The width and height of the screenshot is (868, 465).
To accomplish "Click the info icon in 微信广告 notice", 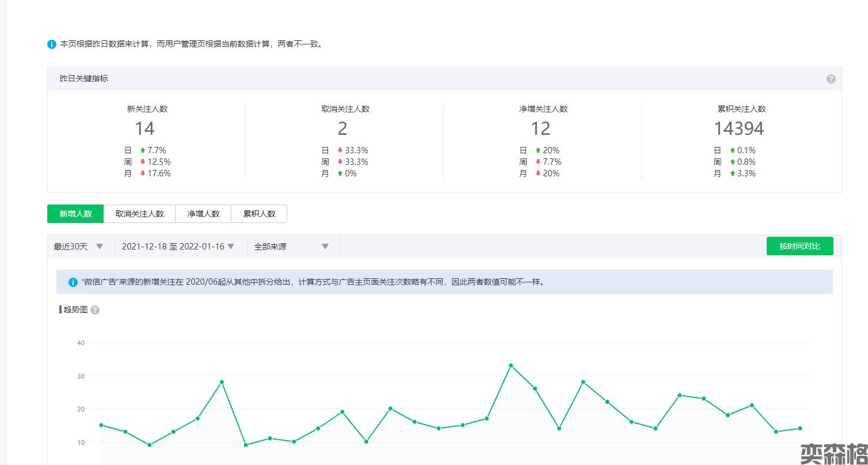I will point(73,282).
